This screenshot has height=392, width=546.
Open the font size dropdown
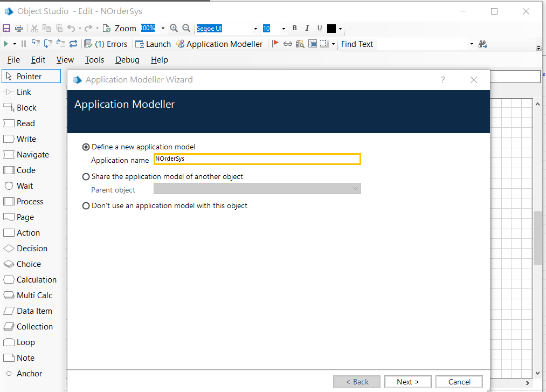click(284, 29)
